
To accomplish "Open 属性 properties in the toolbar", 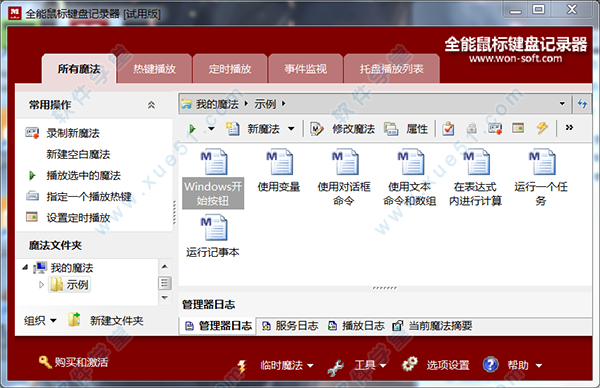I will (x=406, y=129).
